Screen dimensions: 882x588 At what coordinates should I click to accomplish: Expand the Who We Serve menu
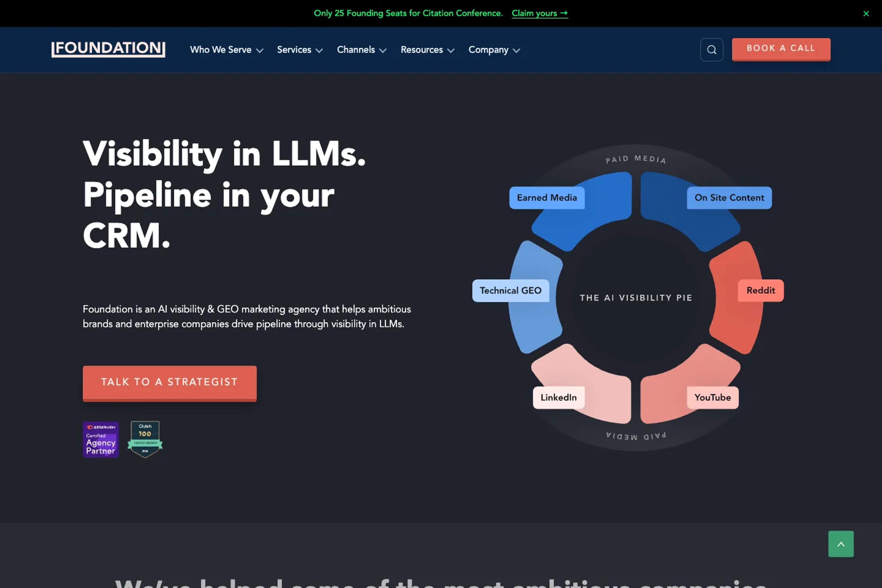[226, 50]
